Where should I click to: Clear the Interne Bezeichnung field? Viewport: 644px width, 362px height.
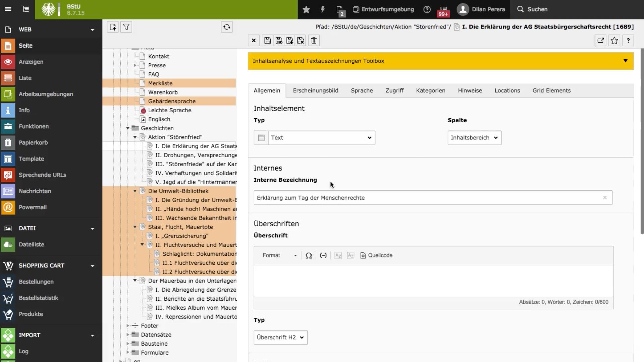pyautogui.click(x=605, y=198)
